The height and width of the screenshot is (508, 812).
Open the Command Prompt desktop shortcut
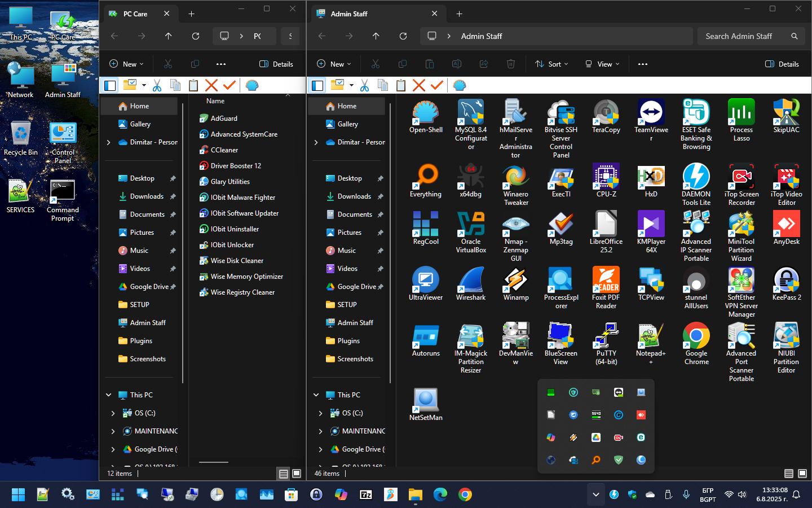pos(63,200)
